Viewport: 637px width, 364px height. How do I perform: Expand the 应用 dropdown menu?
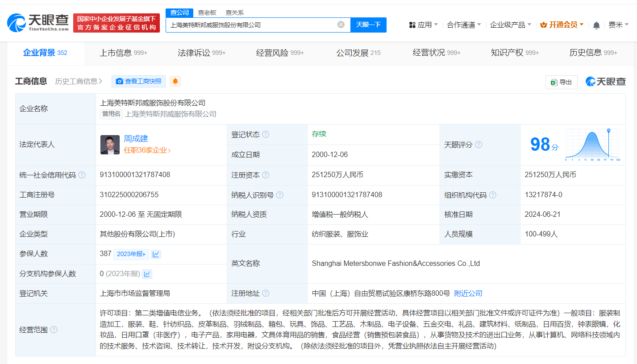pyautogui.click(x=423, y=25)
